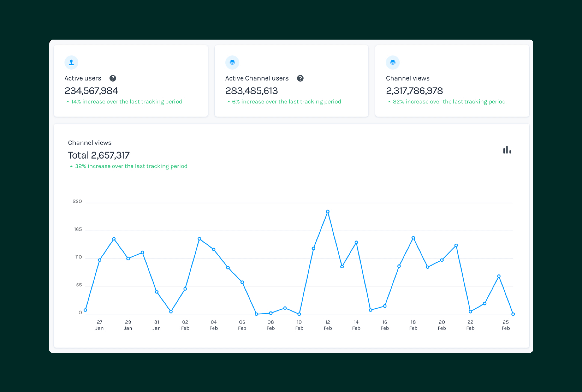Click the 6% increase tracking period text

click(x=287, y=102)
